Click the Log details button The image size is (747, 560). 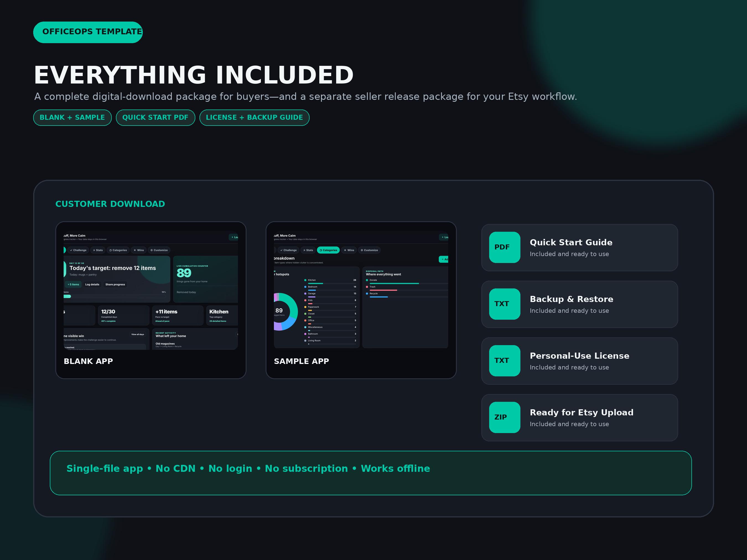click(x=92, y=285)
